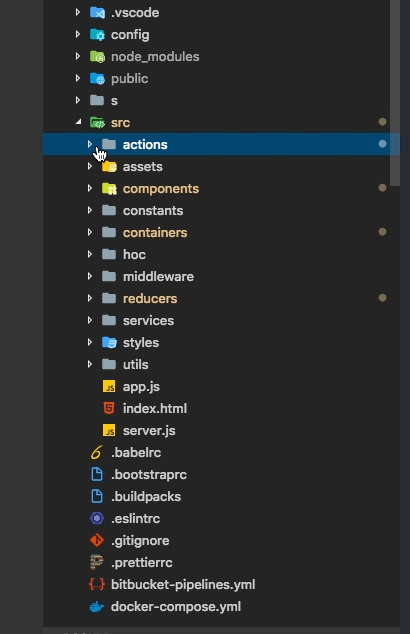Click the gray folder icon beside s

click(97, 100)
